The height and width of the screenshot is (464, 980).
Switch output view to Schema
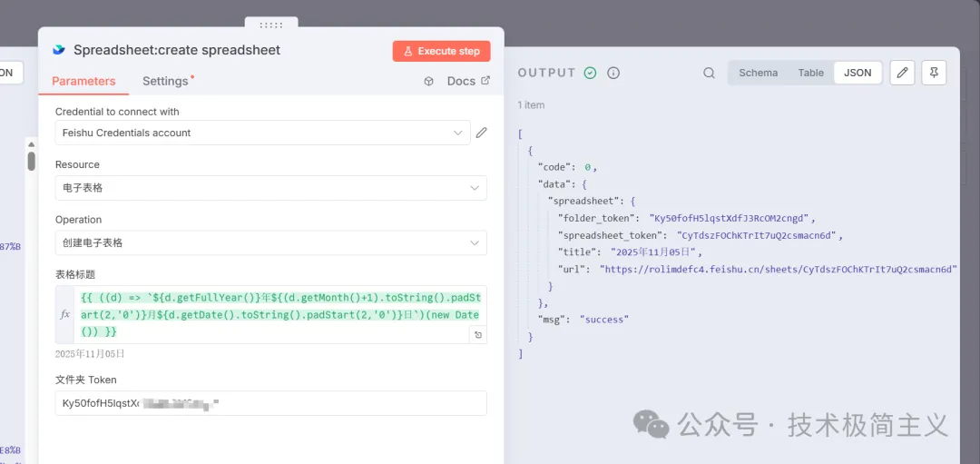pos(758,73)
